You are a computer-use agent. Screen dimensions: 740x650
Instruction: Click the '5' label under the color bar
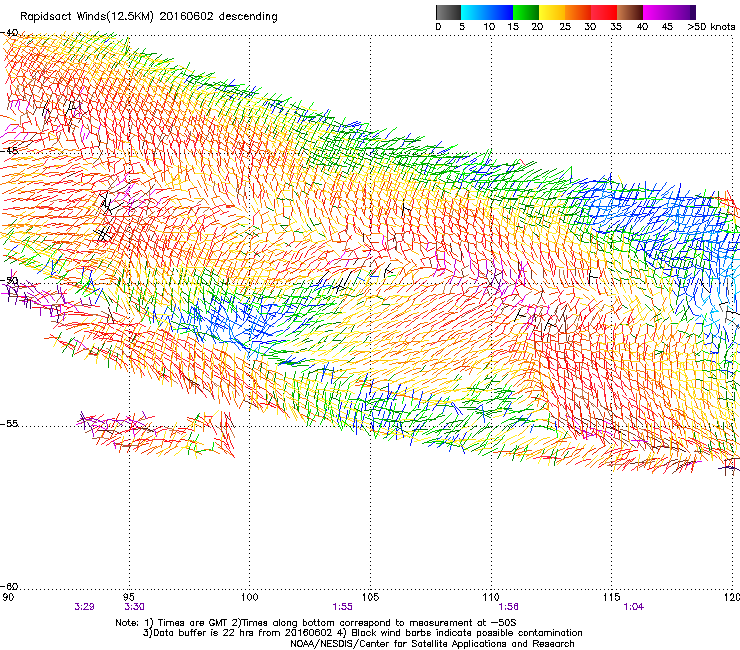pyautogui.click(x=462, y=27)
